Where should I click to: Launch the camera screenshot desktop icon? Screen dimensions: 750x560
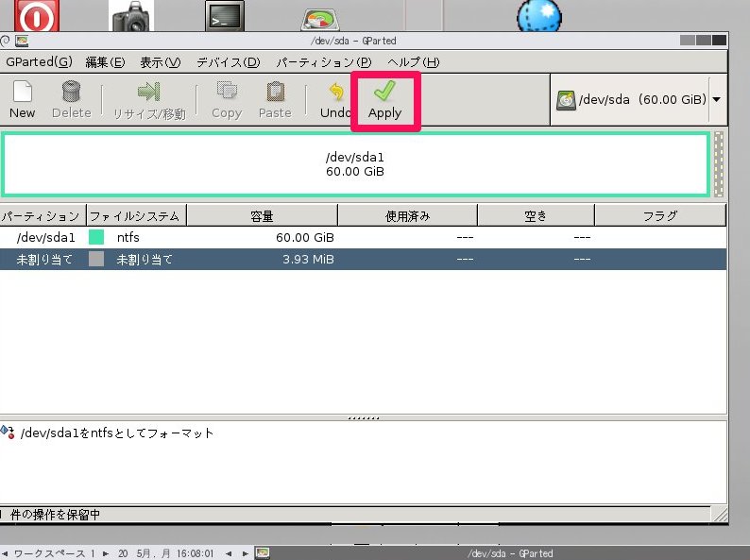pos(131,15)
